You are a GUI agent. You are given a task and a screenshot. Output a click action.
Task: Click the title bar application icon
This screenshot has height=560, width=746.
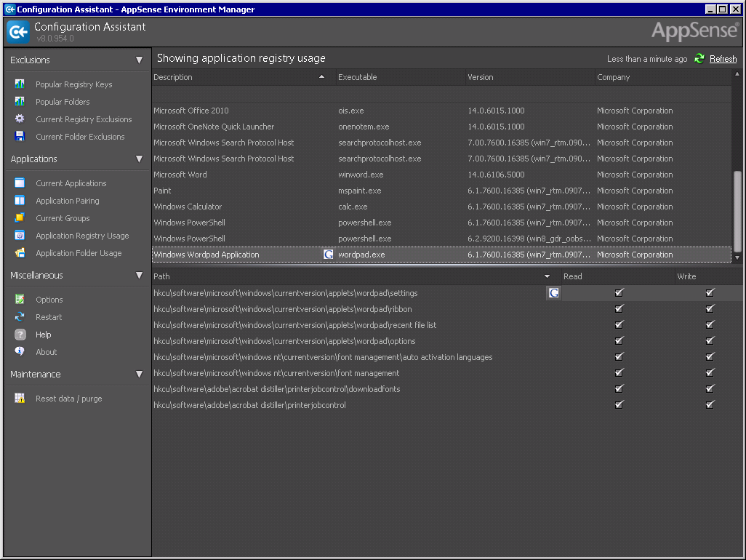10,9
